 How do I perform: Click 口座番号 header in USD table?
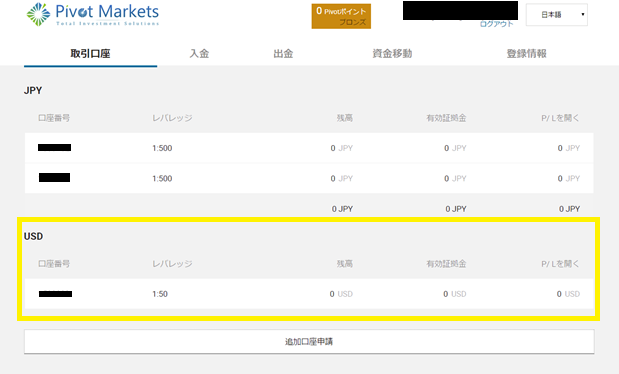54,263
